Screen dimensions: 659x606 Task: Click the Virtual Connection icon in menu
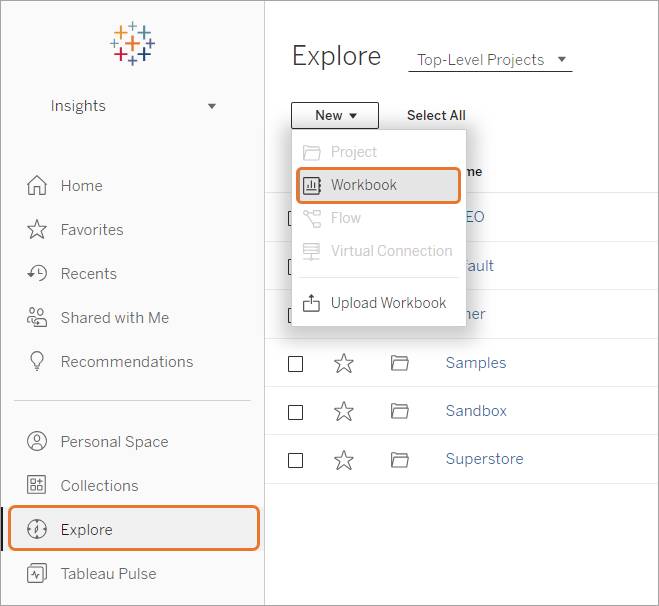[x=311, y=251]
